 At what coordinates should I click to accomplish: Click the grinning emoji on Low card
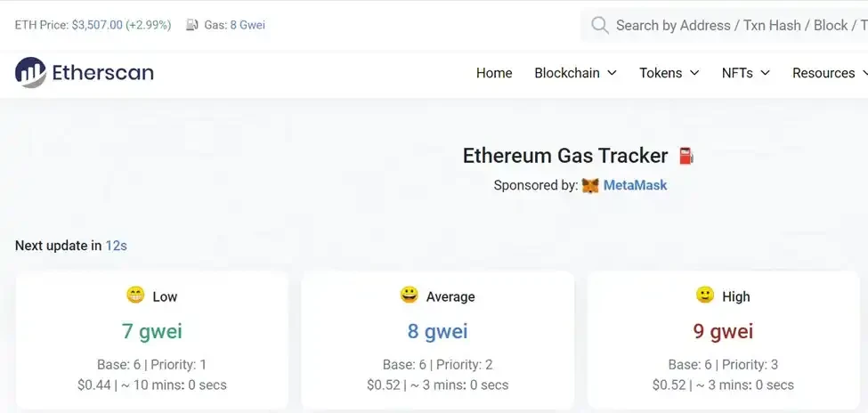point(135,296)
